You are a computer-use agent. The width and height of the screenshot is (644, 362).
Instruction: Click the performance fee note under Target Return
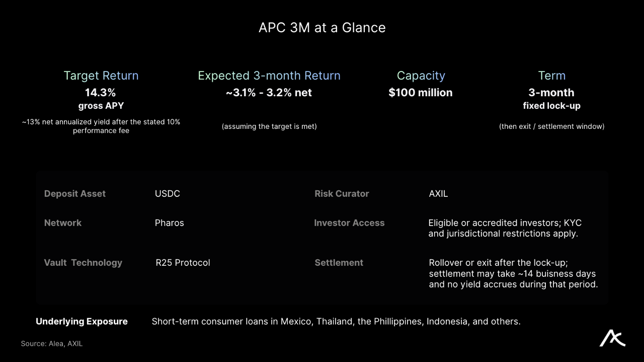pyautogui.click(x=101, y=126)
